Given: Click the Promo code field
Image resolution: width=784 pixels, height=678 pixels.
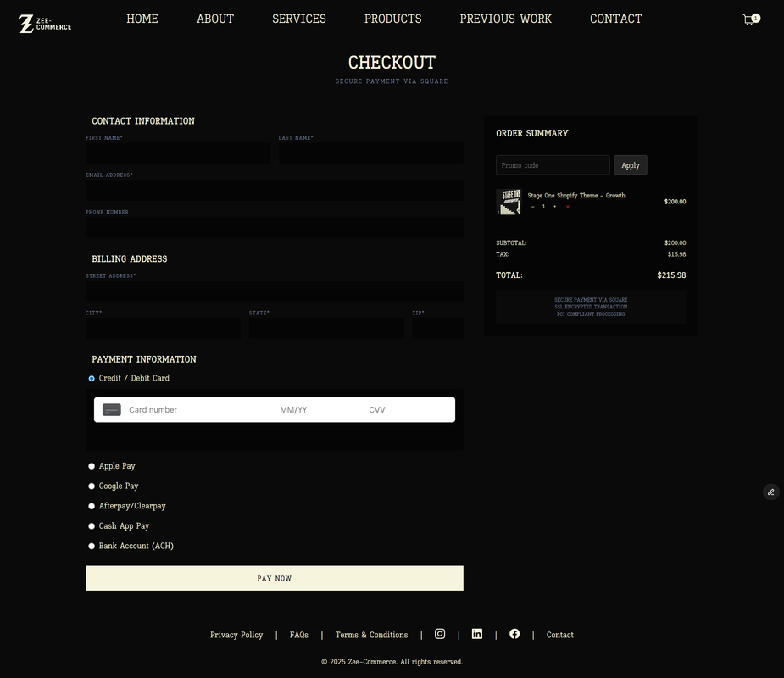Looking at the screenshot, I should click(553, 165).
